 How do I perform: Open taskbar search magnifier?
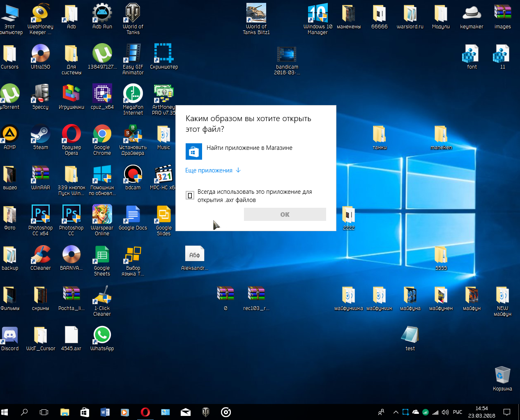24,412
